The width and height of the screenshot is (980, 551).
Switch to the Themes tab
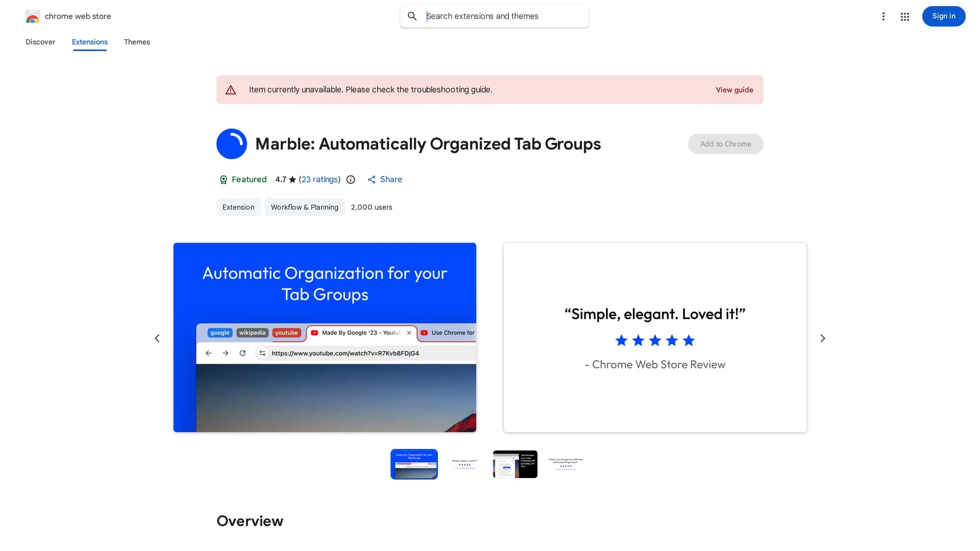[137, 42]
